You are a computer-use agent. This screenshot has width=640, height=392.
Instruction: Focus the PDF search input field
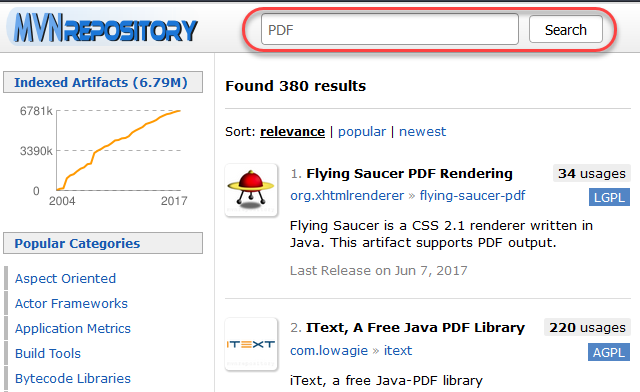(390, 29)
